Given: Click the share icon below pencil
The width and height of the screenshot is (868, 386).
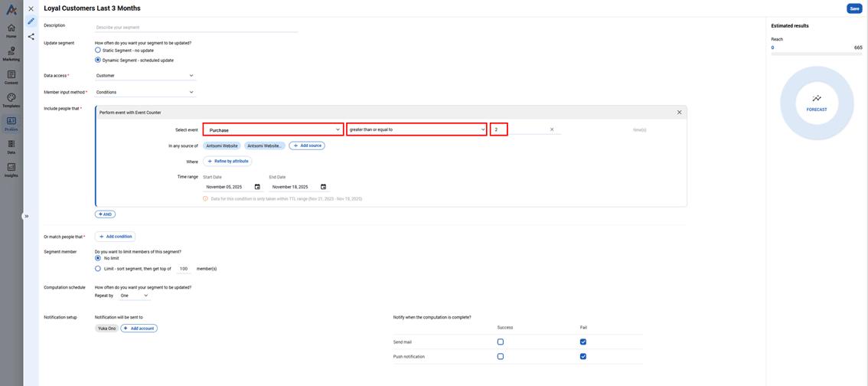Looking at the screenshot, I should [x=31, y=37].
